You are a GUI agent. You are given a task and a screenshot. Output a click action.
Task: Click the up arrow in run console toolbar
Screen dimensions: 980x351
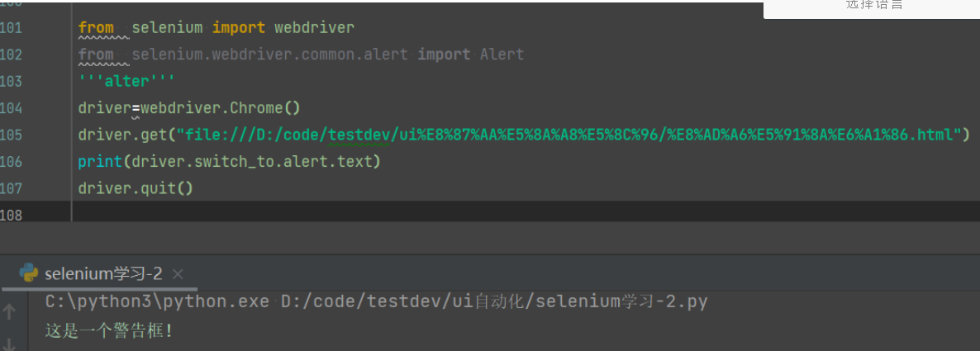(x=10, y=312)
